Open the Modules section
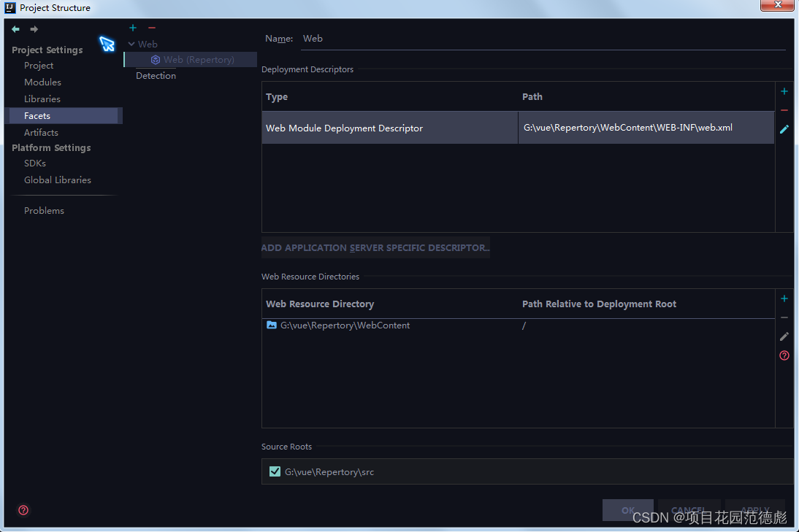Screen dimensions: 799x532 coord(42,82)
